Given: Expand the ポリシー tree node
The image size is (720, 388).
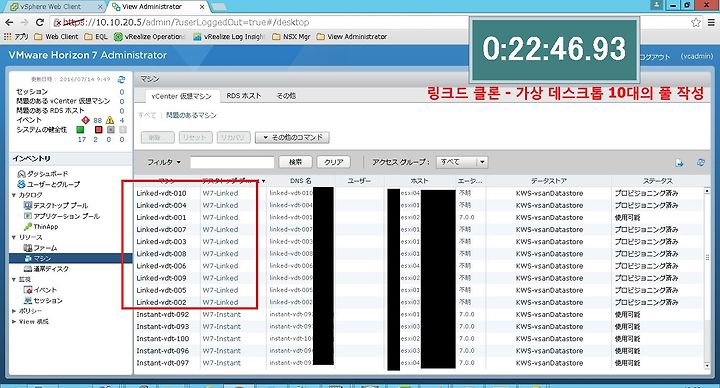Looking at the screenshot, I should (14, 311).
